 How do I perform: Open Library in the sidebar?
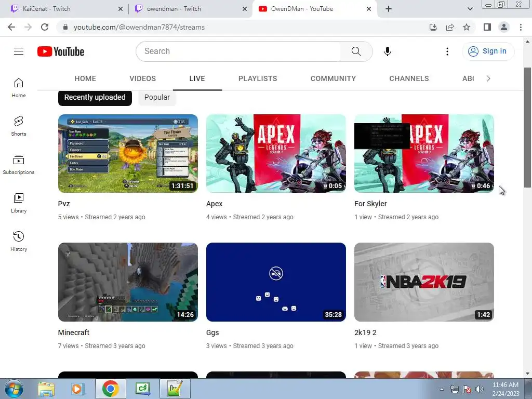pos(19,203)
